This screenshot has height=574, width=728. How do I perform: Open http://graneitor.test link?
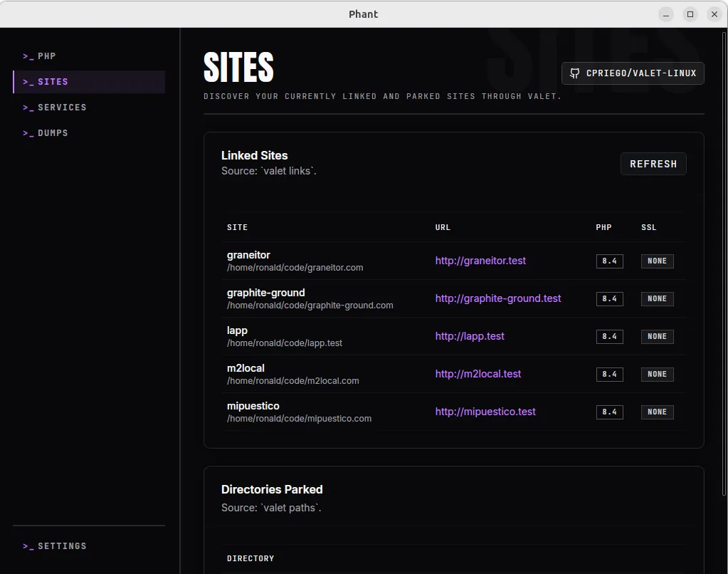[480, 261]
